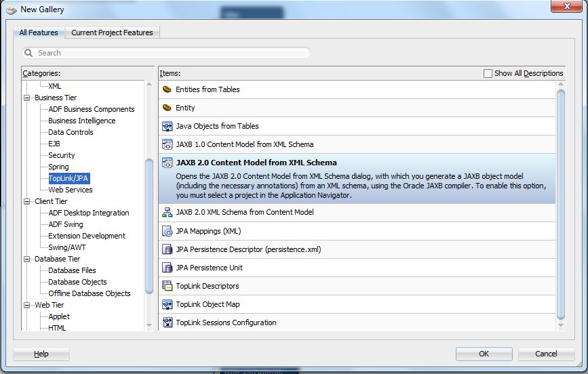This screenshot has height=374, width=588.
Task: Collapse the Web Tier category
Action: point(27,305)
